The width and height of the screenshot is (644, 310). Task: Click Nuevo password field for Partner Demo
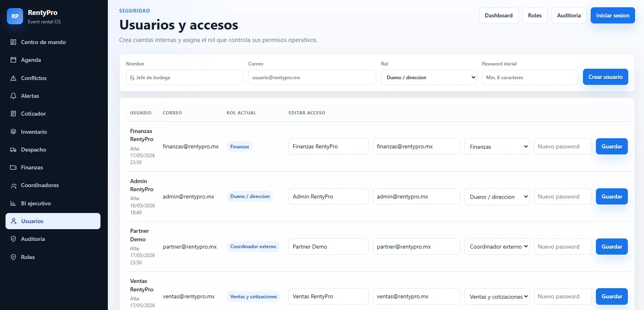tap(562, 247)
